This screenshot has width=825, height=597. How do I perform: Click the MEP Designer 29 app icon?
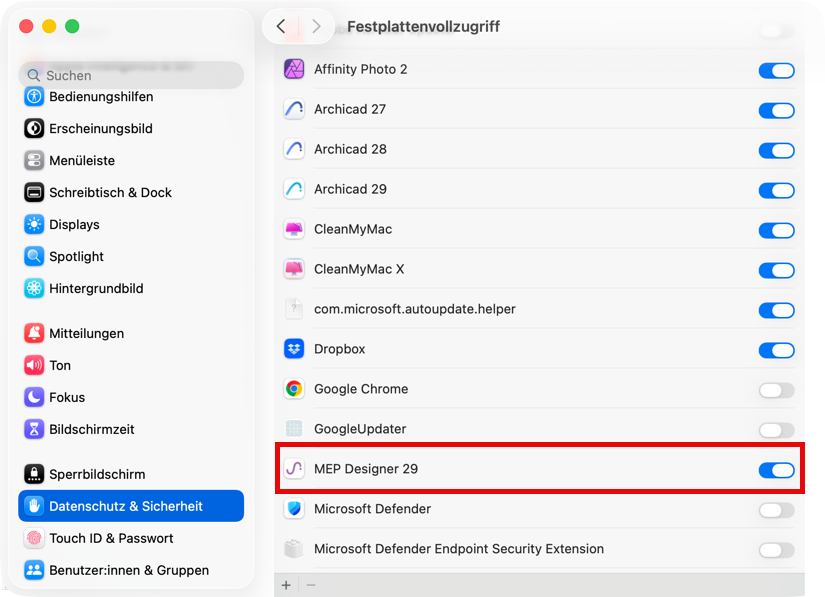click(294, 469)
